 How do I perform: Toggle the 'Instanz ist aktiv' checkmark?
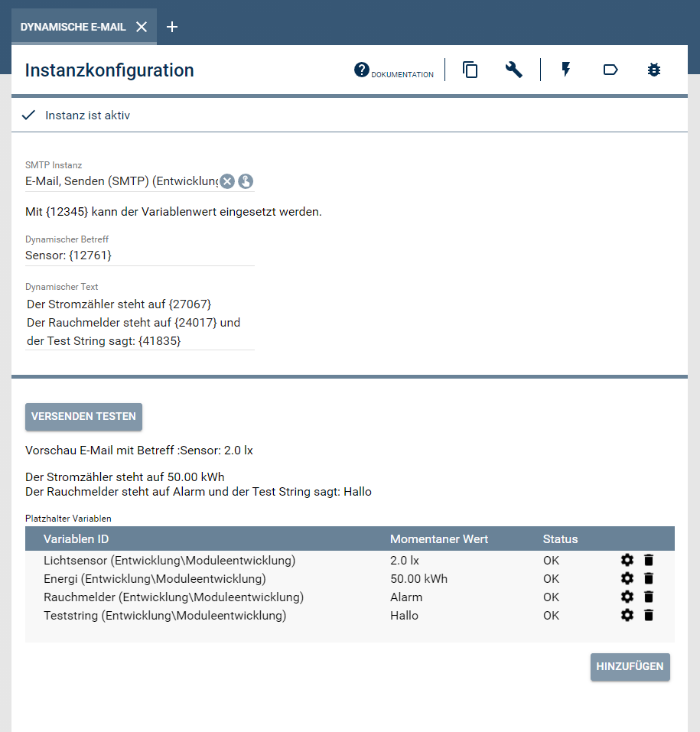click(29, 115)
